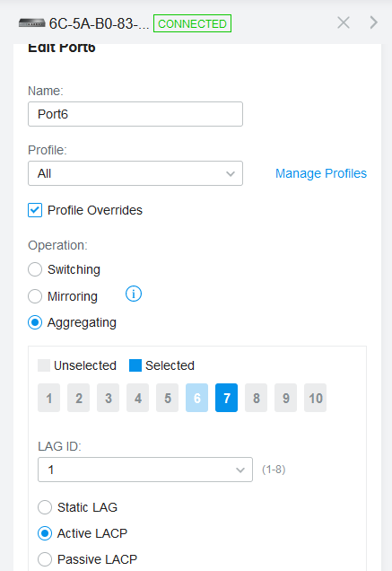The width and height of the screenshot is (392, 571).
Task: Click the blue Selected legend swatch
Action: click(135, 365)
